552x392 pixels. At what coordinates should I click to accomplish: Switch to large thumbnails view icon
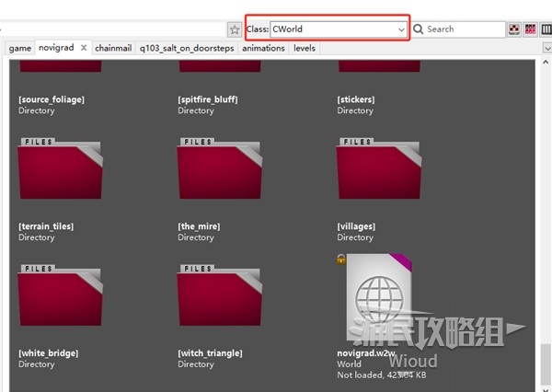(x=514, y=29)
